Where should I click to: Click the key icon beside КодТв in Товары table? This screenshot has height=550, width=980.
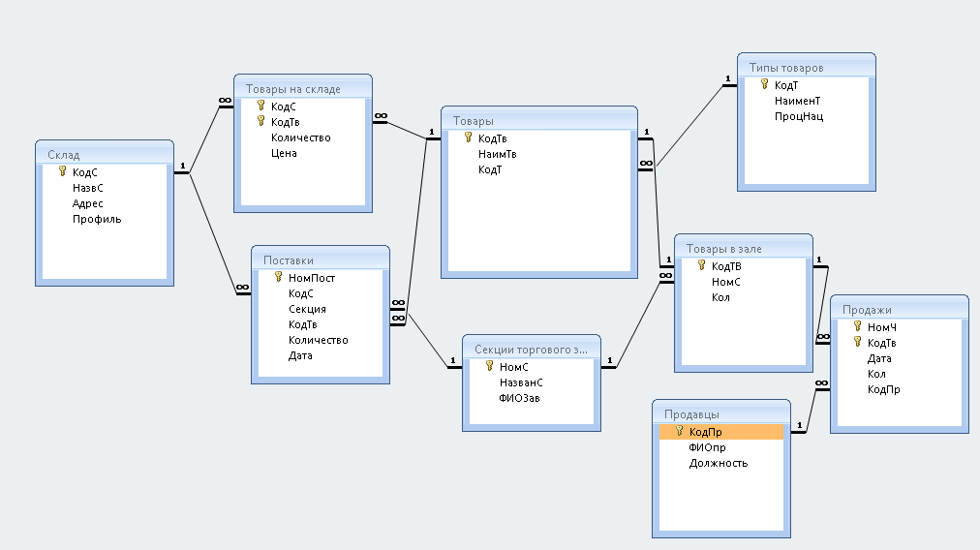pos(468,137)
